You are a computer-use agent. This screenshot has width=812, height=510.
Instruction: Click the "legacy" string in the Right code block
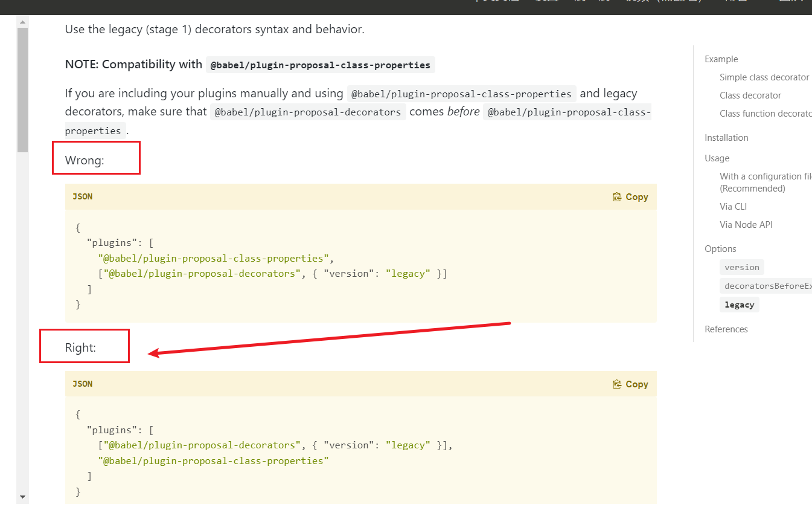[x=408, y=445]
